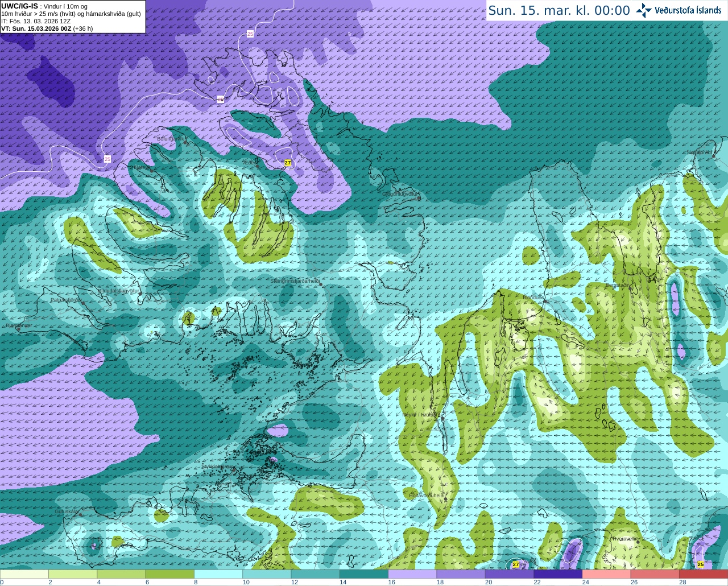Pick the 2–4 m/s light green legend swatch
728x586 pixels.
click(x=73, y=574)
